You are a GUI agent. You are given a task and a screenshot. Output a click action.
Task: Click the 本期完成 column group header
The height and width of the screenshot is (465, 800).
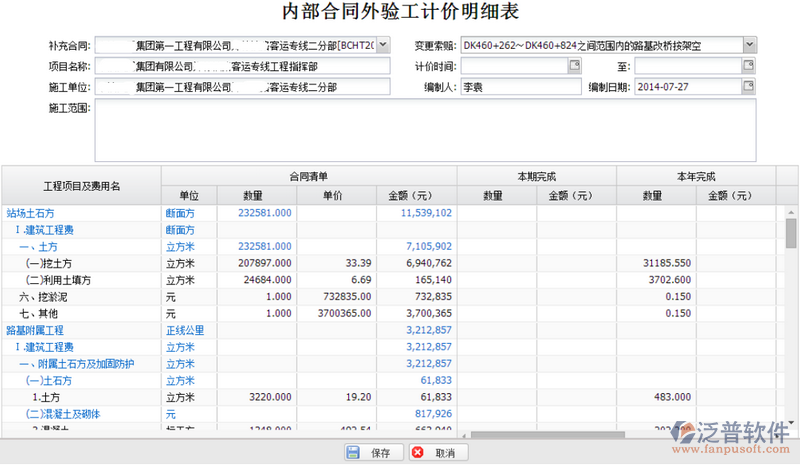point(536,176)
